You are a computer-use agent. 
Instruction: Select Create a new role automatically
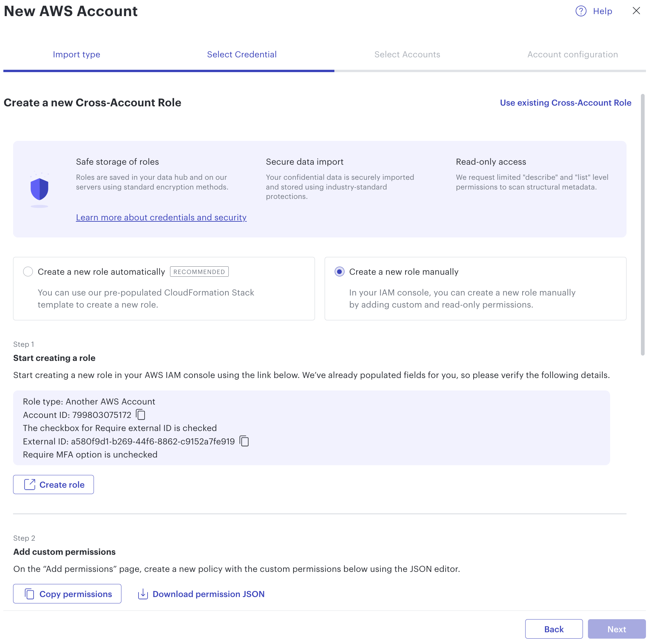point(28,271)
